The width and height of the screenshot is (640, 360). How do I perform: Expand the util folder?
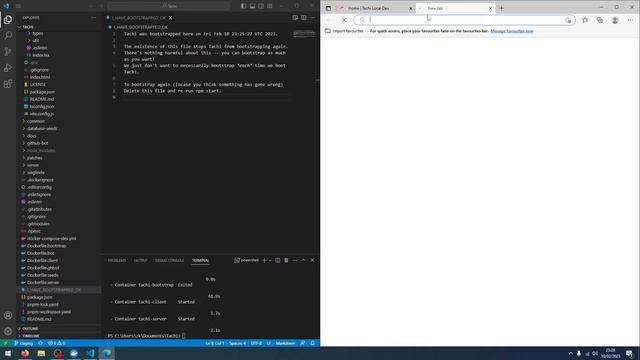pos(36,40)
